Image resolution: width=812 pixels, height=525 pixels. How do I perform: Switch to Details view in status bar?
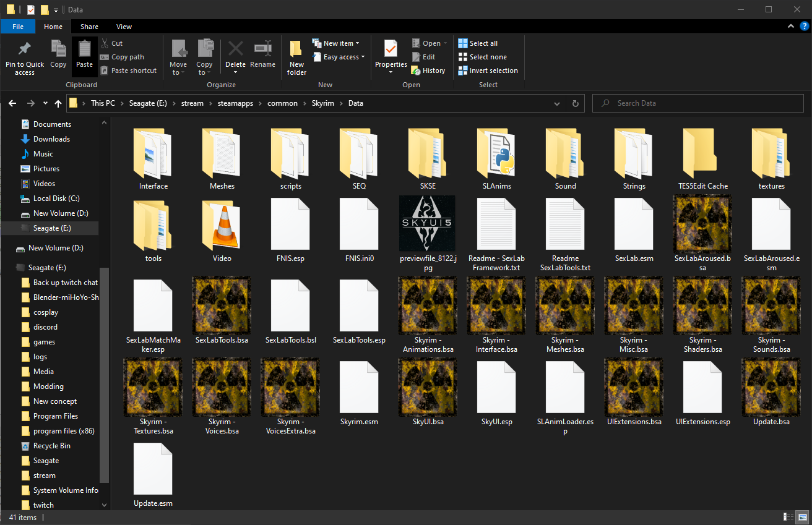pyautogui.click(x=789, y=517)
